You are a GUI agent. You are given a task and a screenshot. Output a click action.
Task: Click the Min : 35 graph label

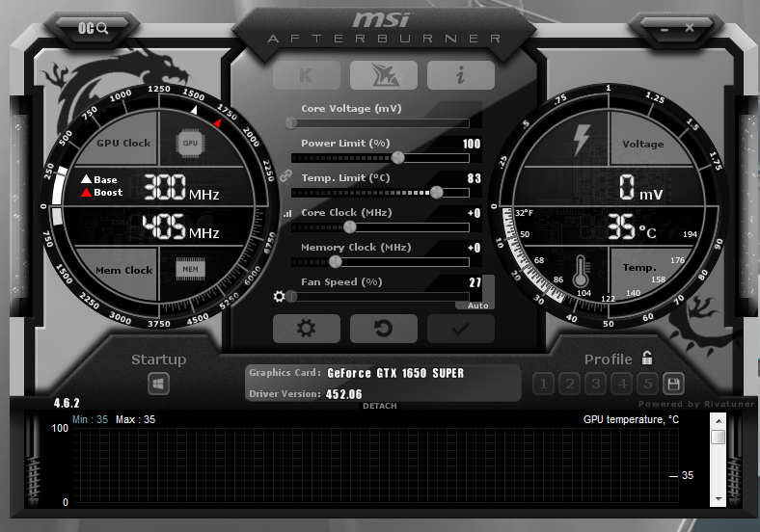tap(90, 419)
